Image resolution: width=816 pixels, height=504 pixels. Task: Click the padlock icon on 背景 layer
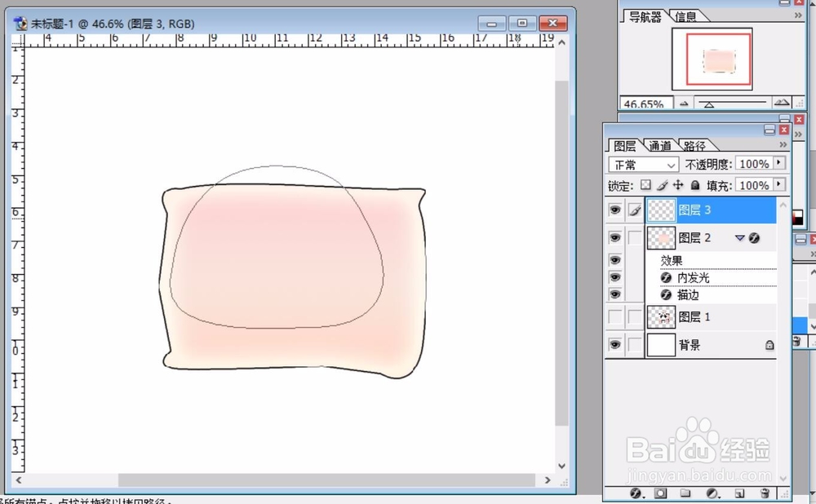point(769,345)
